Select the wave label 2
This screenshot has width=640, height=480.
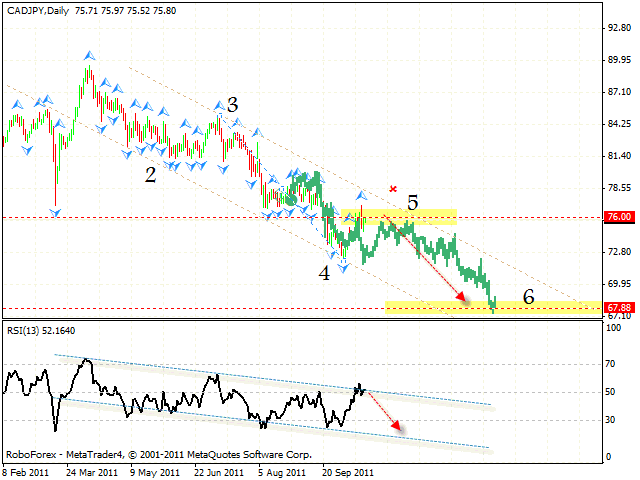click(x=150, y=174)
